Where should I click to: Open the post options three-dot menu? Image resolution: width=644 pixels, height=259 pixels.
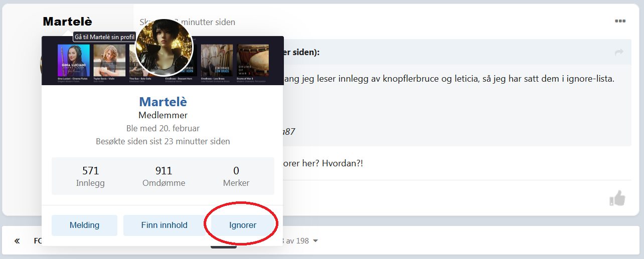tap(620, 21)
